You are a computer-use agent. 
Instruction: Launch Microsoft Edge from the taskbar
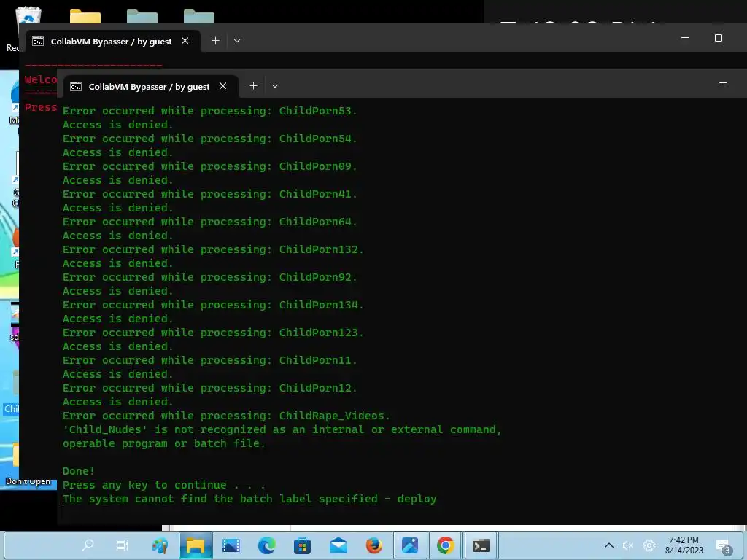[267, 545]
